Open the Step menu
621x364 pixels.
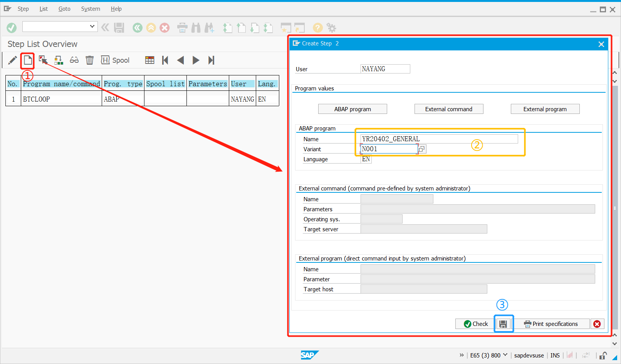(x=23, y=8)
